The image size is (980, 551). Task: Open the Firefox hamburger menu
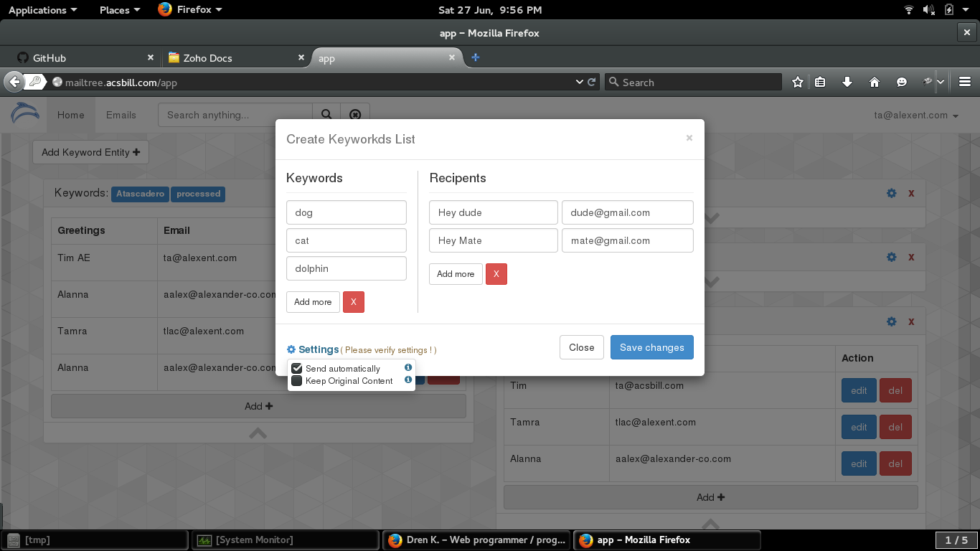coord(965,83)
